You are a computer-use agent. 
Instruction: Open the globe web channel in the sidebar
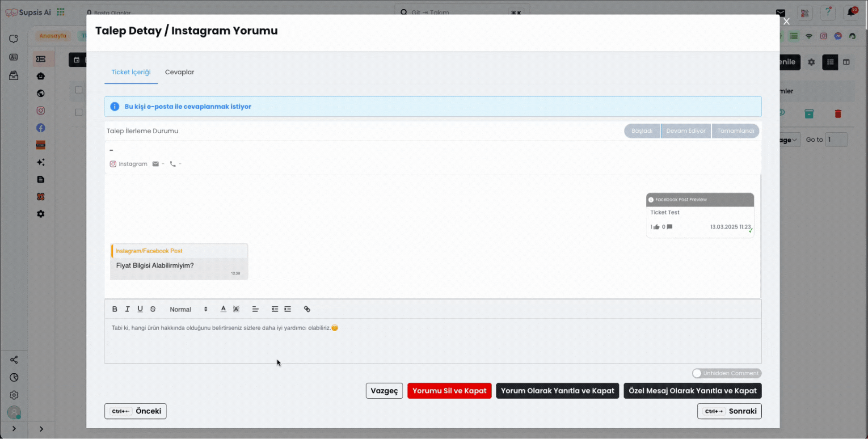tap(41, 93)
